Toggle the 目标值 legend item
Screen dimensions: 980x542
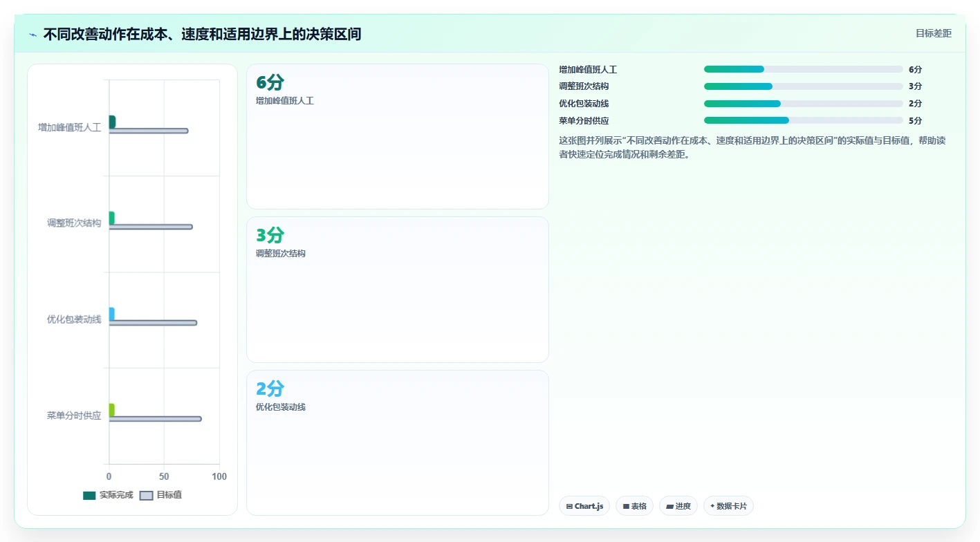click(160, 495)
